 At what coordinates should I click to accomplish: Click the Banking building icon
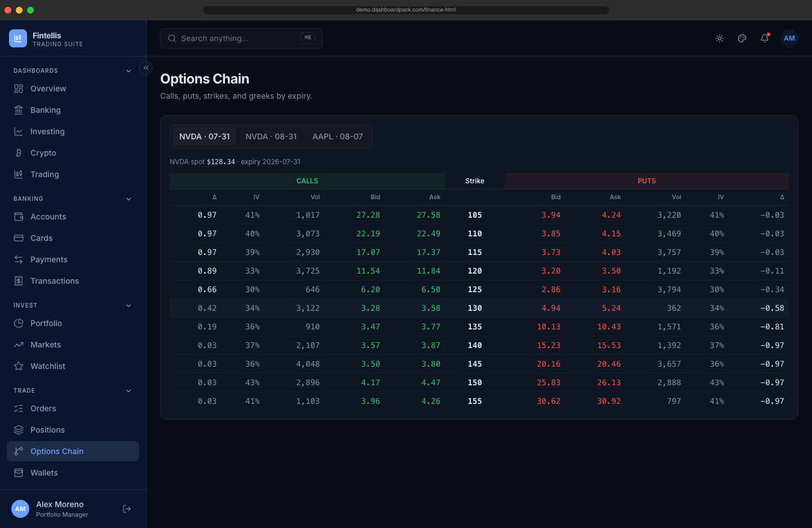point(19,110)
